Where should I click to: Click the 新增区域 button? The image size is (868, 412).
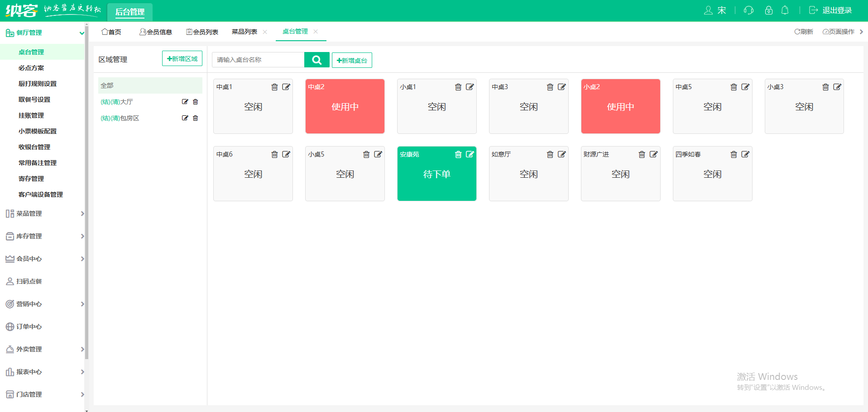(182, 59)
